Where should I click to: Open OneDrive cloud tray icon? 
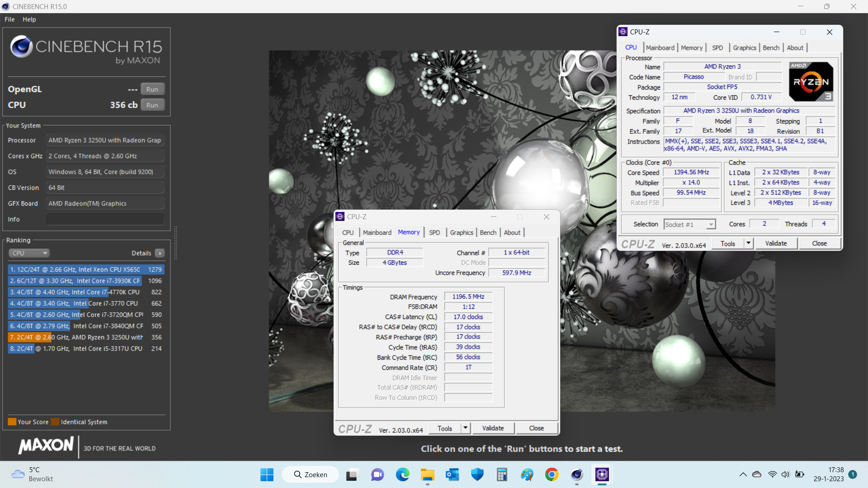(x=757, y=474)
